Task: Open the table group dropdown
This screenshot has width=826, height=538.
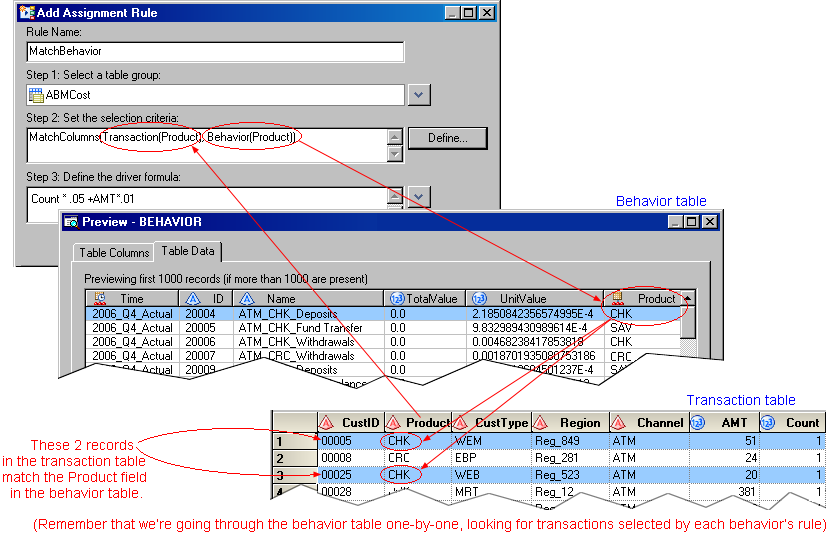Action: point(419,95)
